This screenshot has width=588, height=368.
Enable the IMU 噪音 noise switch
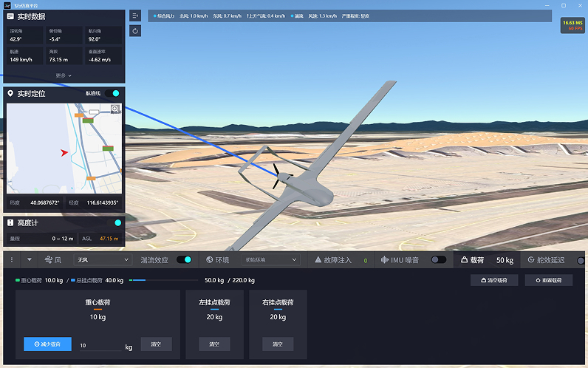click(x=438, y=259)
